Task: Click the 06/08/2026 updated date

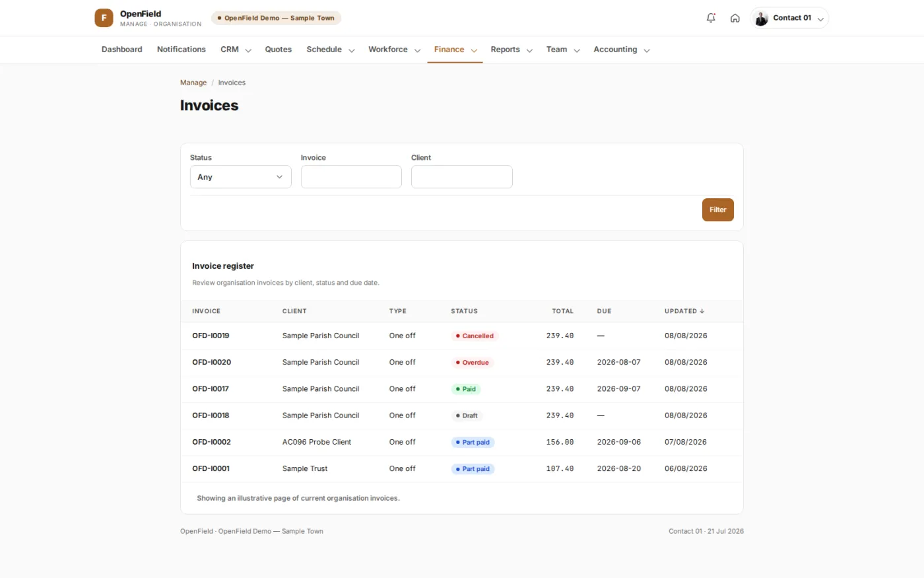Action: pyautogui.click(x=686, y=468)
